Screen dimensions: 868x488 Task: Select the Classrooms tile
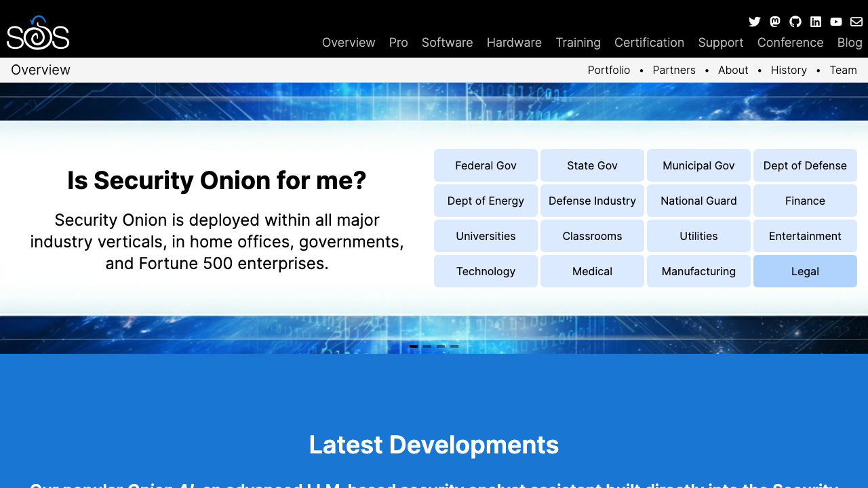click(592, 236)
